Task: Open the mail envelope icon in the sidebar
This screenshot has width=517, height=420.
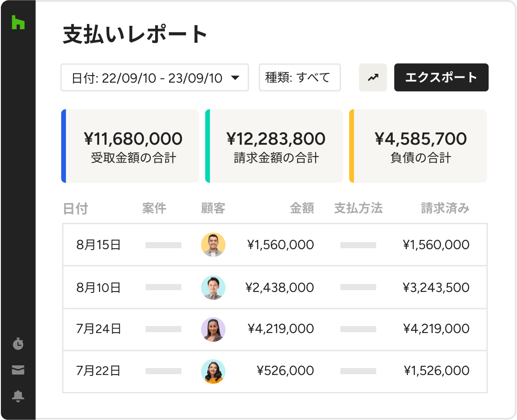Action: [18, 370]
